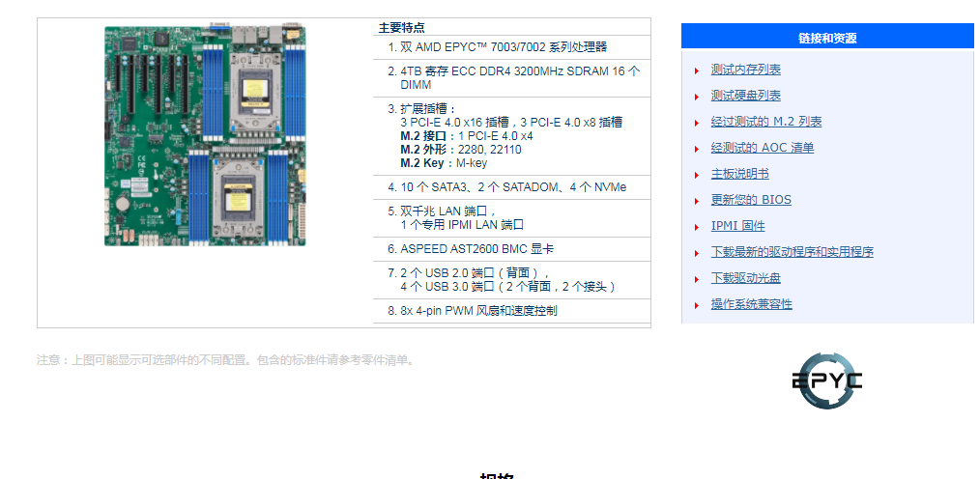The image size is (980, 479).
Task: Open the 操作系统兼容性 link
Action: click(751, 304)
